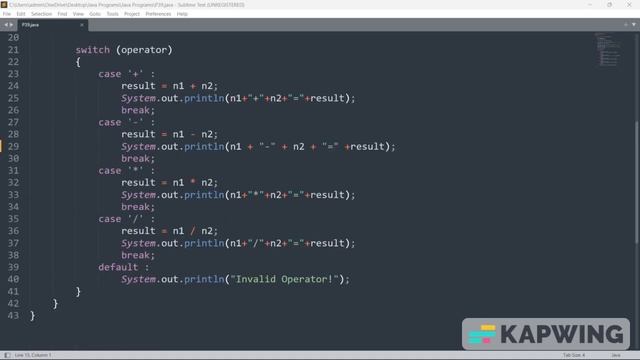Click the closing brace on line 42
Viewport: 640px width, 360px height.
[56, 304]
